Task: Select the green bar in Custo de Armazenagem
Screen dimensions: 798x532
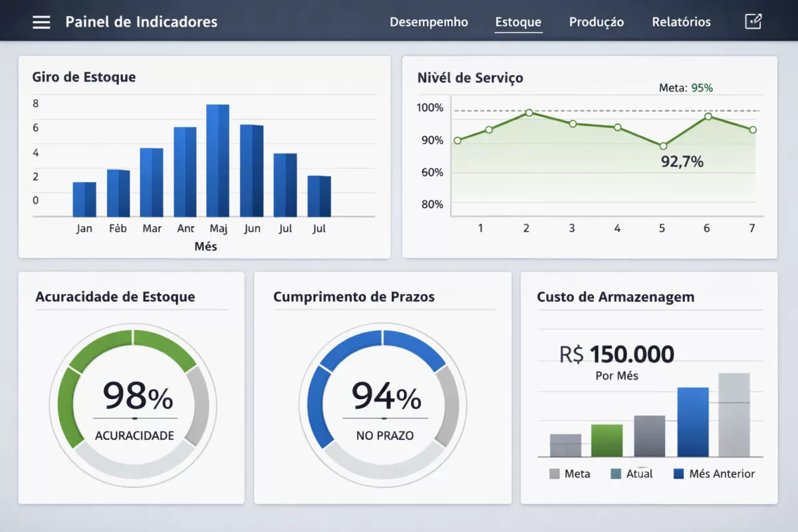Action: click(606, 440)
